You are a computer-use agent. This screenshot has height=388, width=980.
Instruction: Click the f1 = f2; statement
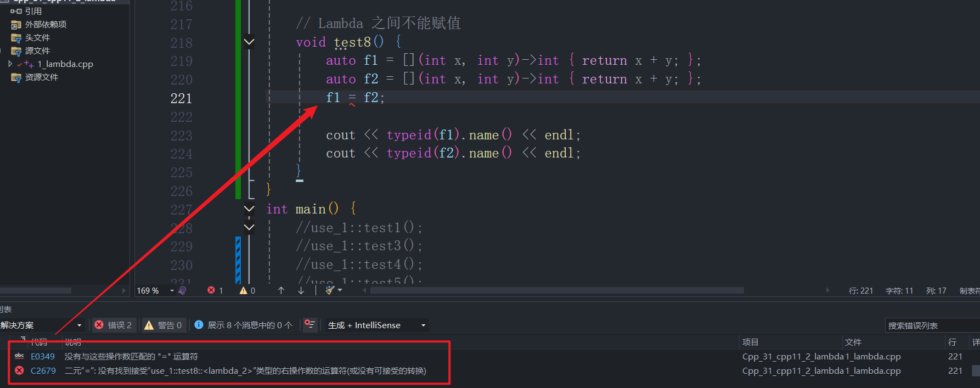pos(356,98)
